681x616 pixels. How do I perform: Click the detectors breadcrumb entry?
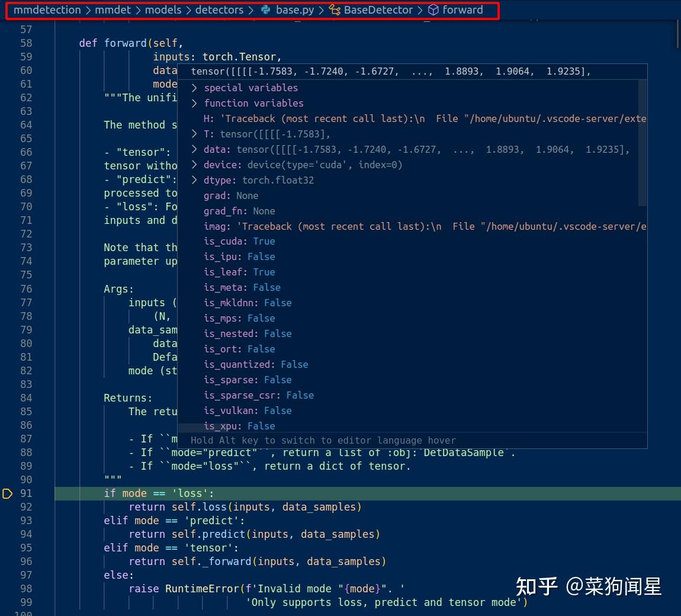(x=219, y=10)
